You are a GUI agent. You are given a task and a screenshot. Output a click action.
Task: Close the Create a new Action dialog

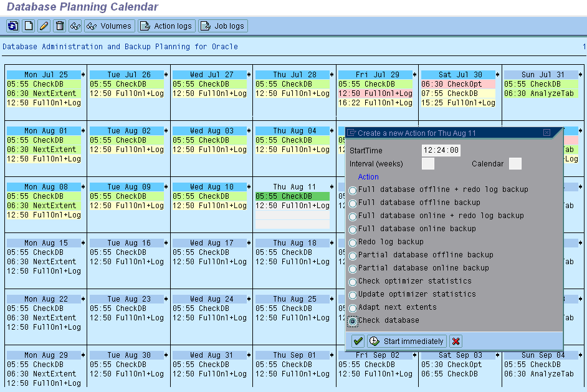tap(546, 133)
